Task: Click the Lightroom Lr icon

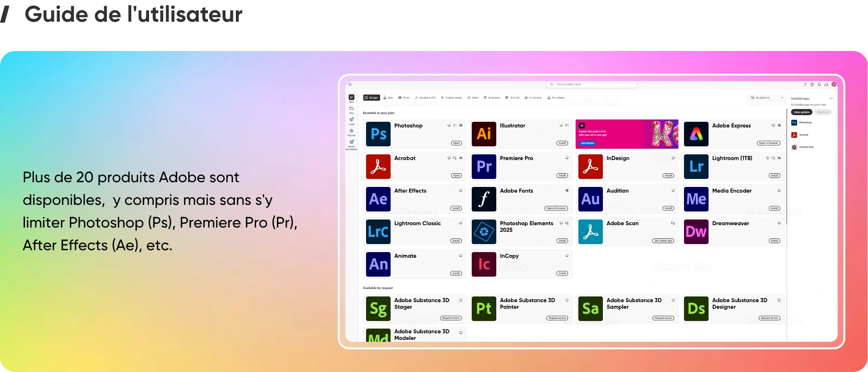Action: pyautogui.click(x=696, y=167)
